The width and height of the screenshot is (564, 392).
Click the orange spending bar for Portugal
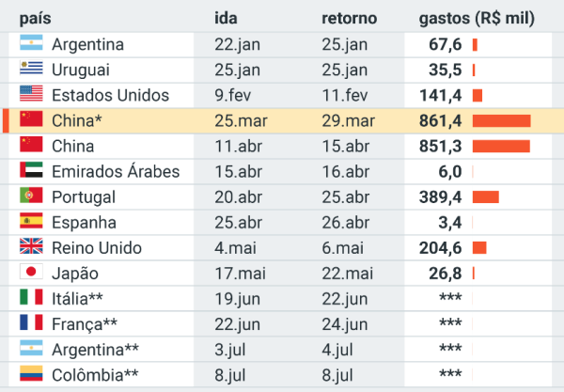click(485, 196)
